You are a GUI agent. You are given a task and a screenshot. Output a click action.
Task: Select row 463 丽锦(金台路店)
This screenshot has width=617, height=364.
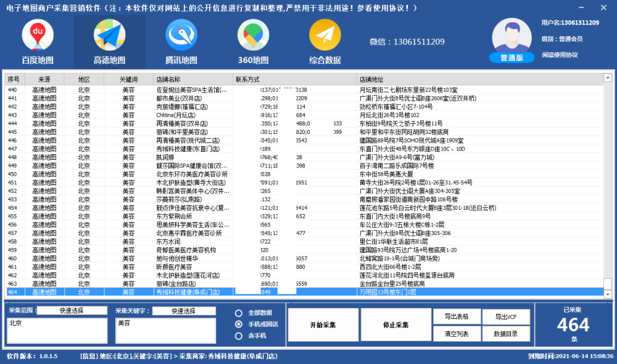click(305, 284)
